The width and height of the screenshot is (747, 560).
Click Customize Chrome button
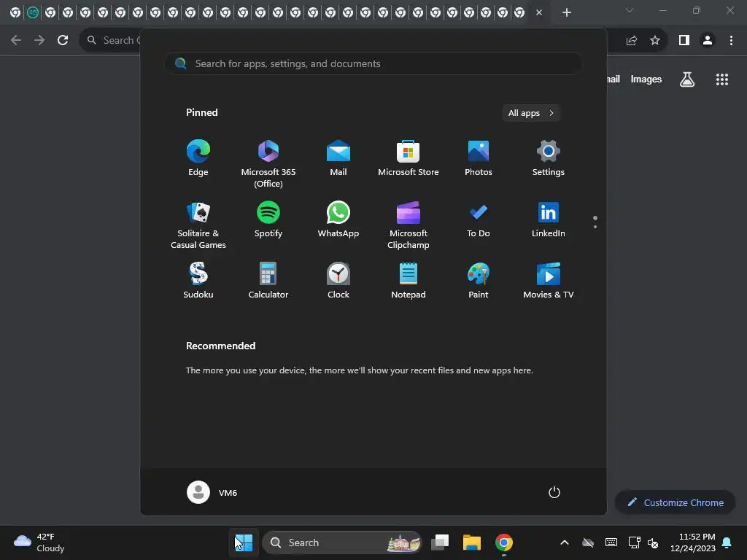(676, 502)
